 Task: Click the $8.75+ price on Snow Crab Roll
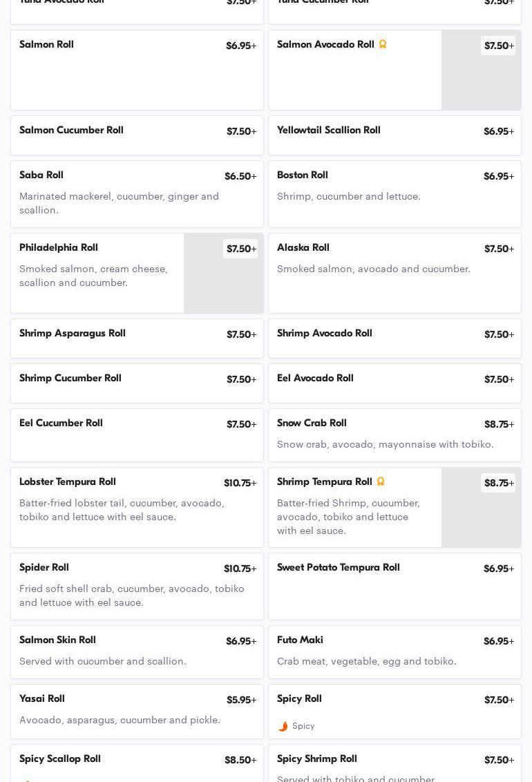tap(499, 424)
